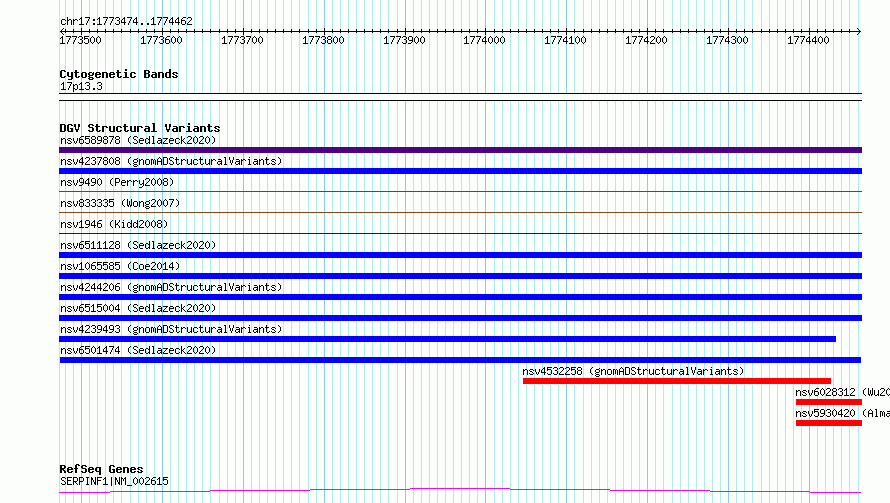Open the nsv1065585 (Coe2014) label
890x503 pixels.
[120, 266]
